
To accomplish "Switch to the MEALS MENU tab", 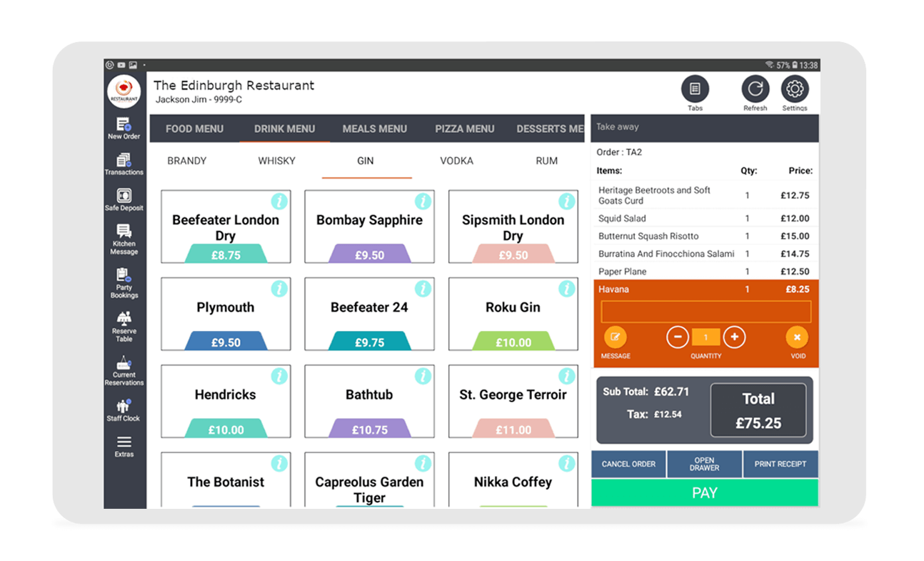I will (x=374, y=129).
